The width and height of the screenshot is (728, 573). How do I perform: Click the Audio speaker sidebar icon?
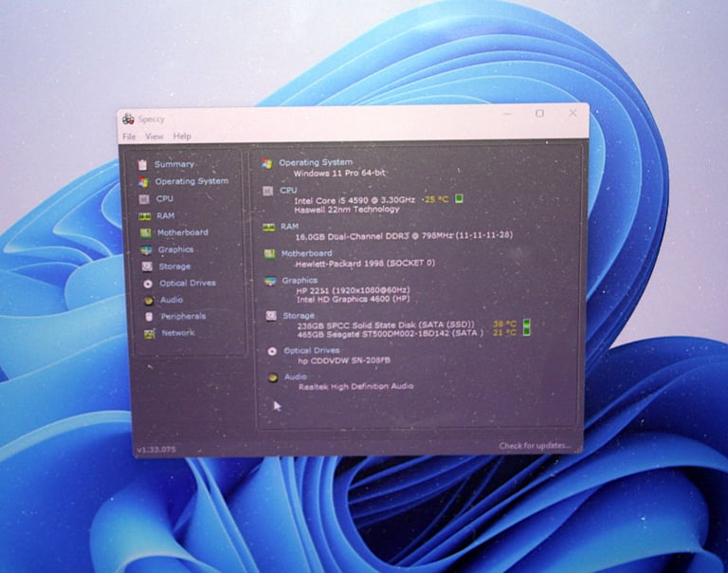click(x=149, y=301)
